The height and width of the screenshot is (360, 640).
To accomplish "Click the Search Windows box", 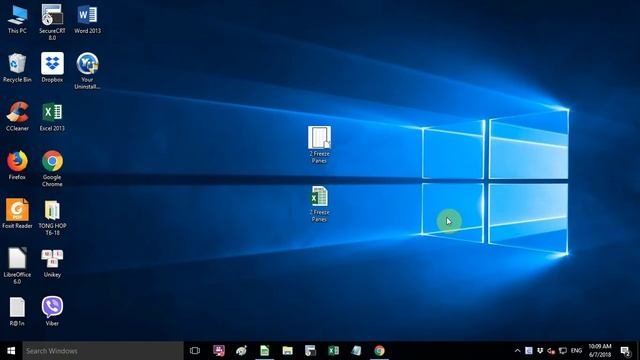I will [x=103, y=351].
